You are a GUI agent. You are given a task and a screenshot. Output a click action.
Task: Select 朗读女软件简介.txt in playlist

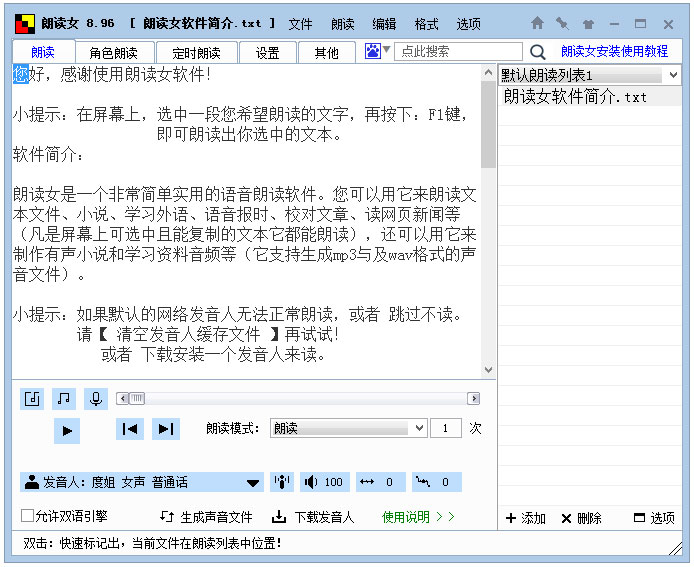(590, 96)
